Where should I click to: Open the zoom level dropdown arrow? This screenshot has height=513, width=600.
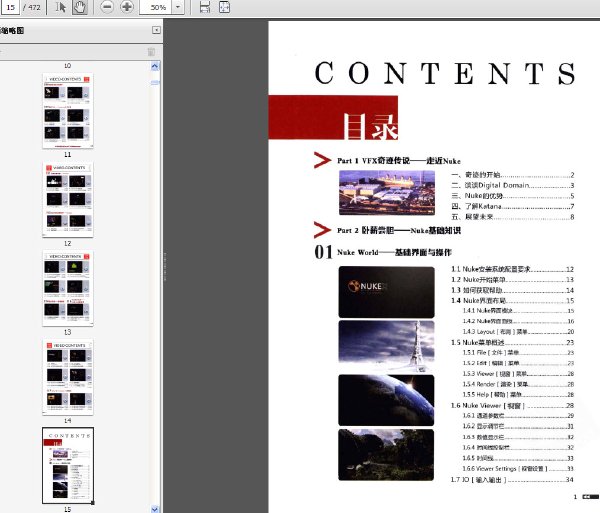(178, 7)
